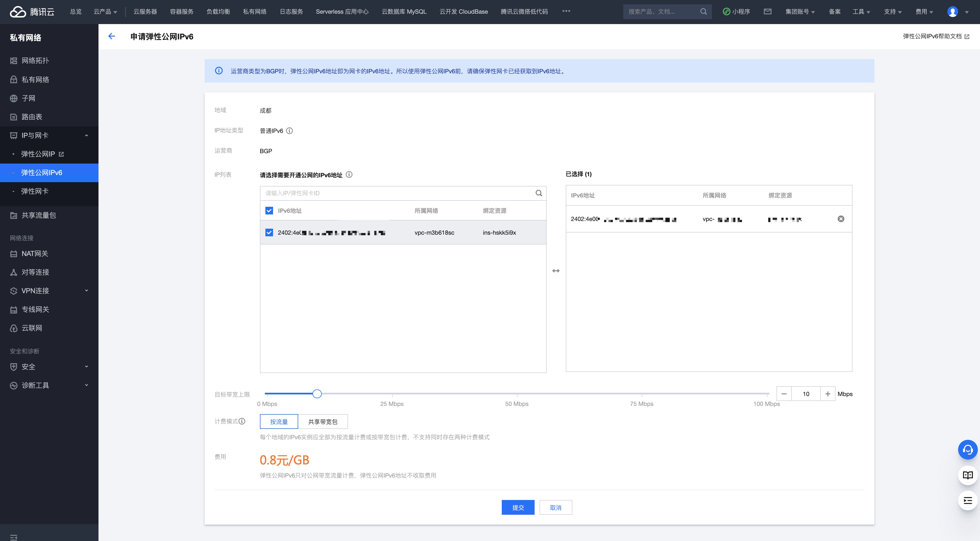980x541 pixels.
Task: Click the back arrow beside page title
Action: coord(111,36)
